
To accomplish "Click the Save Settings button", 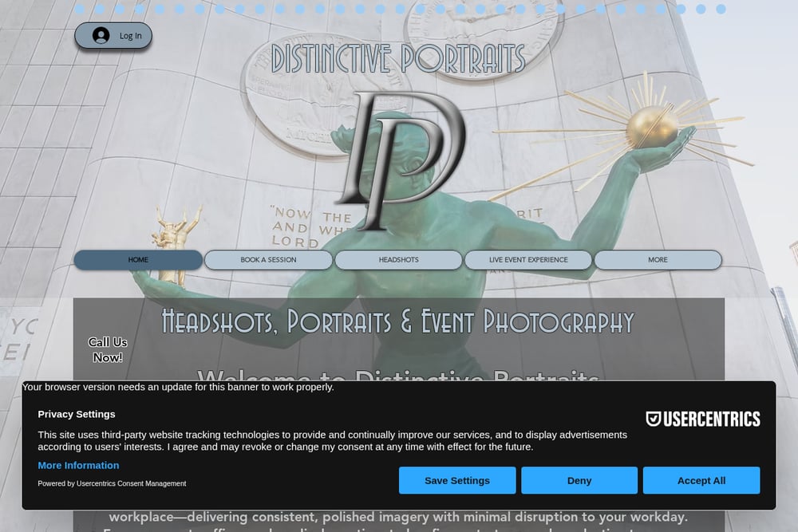I will coord(457,481).
